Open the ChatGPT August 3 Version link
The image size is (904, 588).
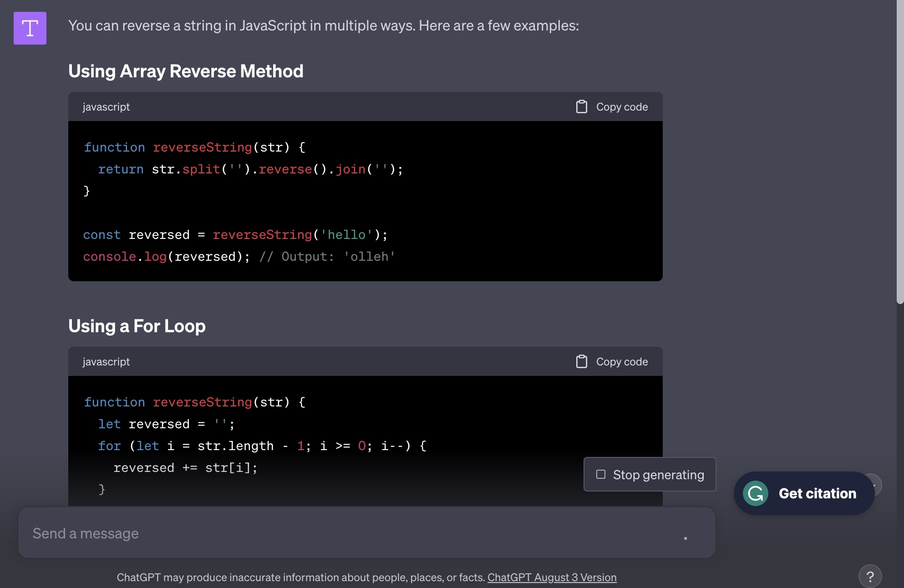pos(552,577)
